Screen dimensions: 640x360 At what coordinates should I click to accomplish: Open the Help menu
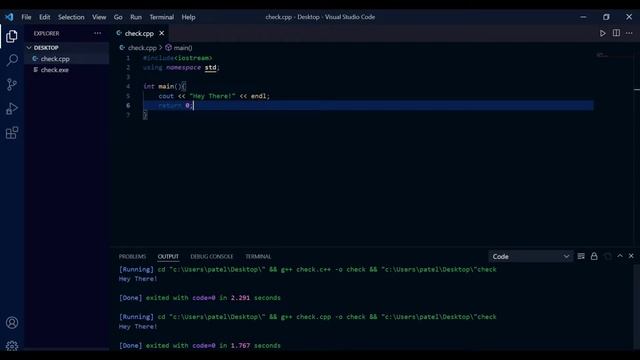188,17
